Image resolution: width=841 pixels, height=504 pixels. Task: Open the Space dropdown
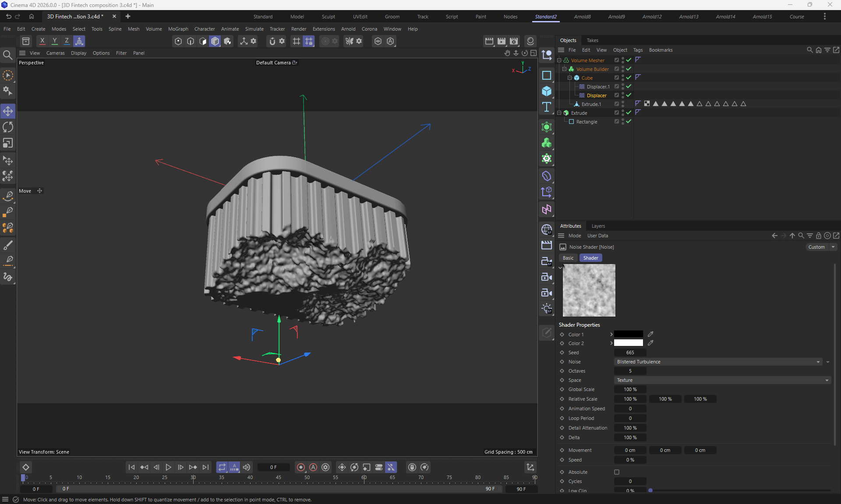pyautogui.click(x=722, y=380)
